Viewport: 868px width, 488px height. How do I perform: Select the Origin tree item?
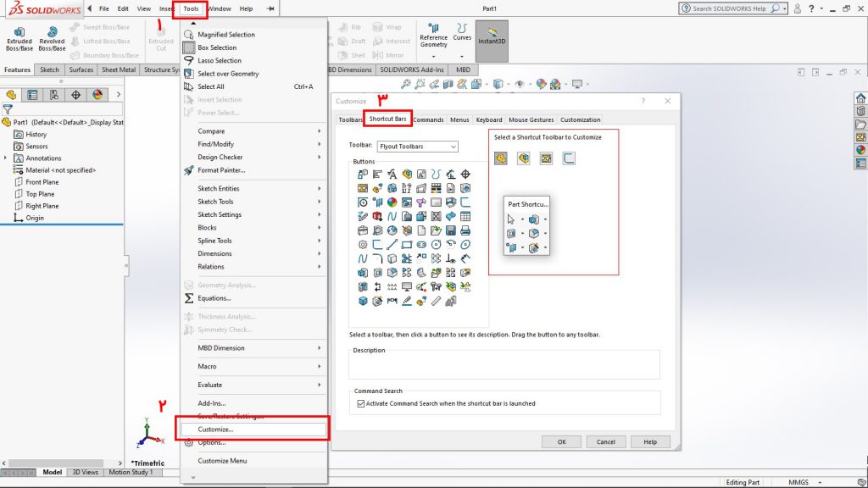click(34, 218)
